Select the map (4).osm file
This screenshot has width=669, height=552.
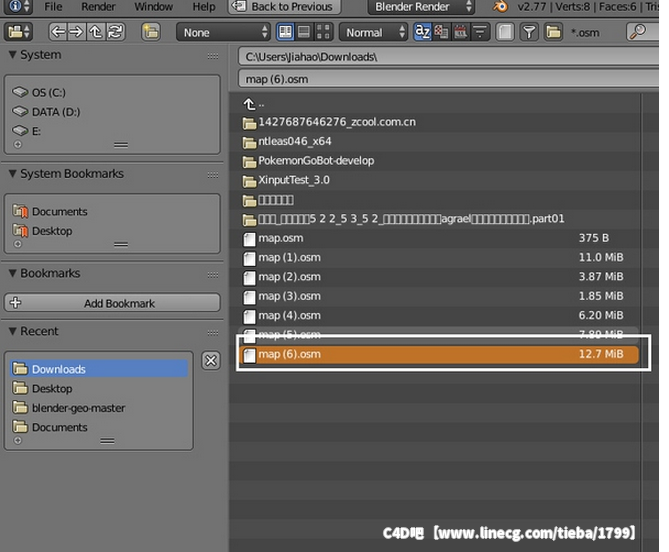coord(439,316)
